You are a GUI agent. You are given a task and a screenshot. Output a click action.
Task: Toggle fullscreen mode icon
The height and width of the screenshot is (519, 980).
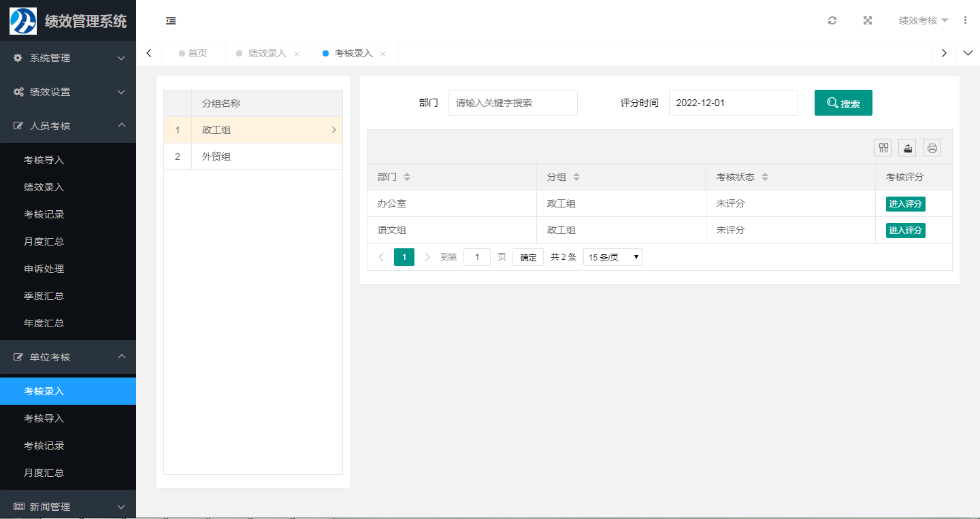pyautogui.click(x=868, y=20)
